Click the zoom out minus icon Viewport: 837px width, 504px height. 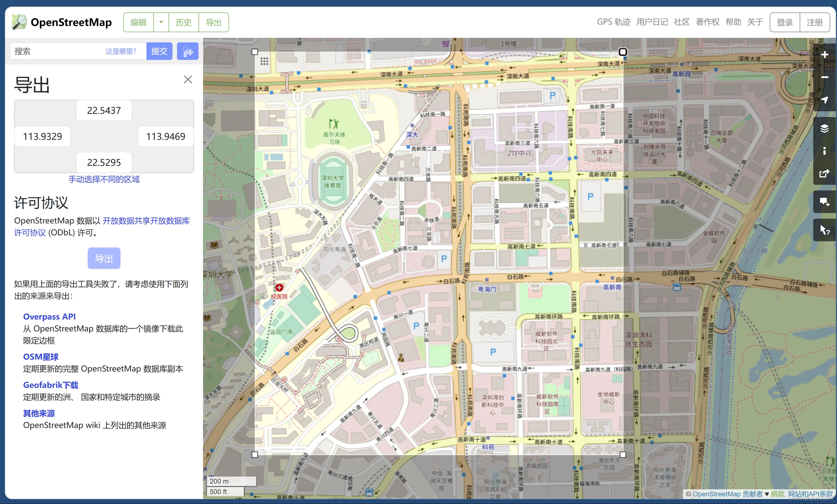click(x=824, y=77)
